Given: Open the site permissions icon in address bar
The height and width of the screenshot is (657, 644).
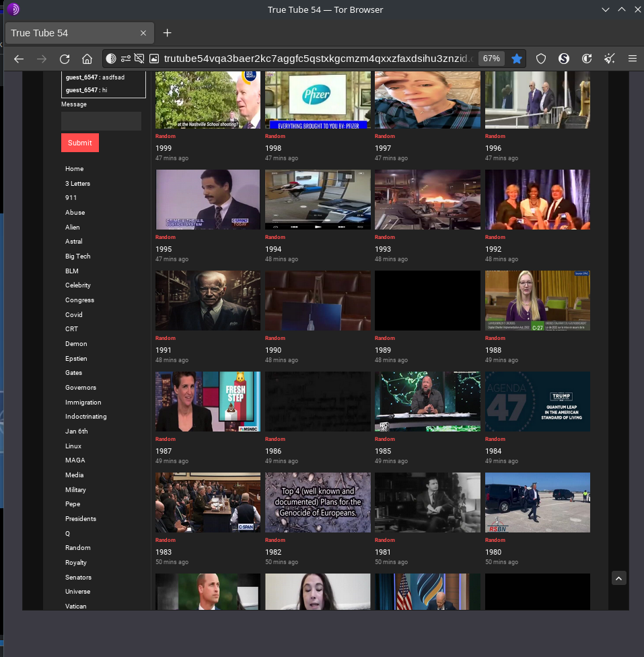Looking at the screenshot, I should click(x=126, y=59).
